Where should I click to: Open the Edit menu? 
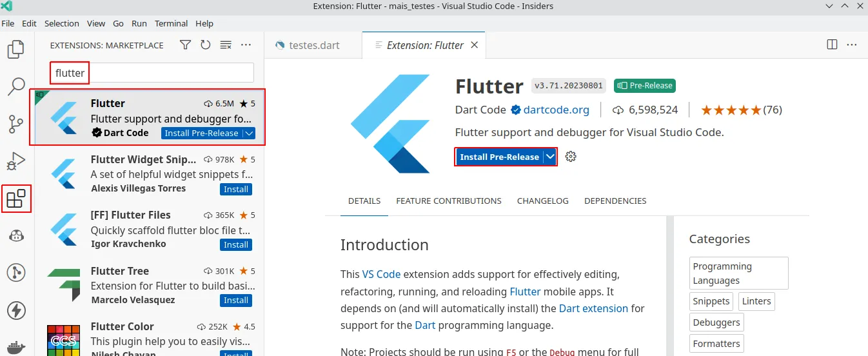click(x=29, y=23)
